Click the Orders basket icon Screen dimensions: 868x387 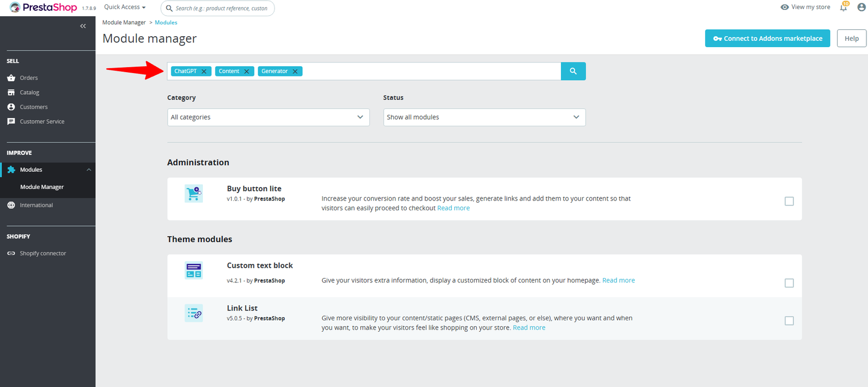11,78
